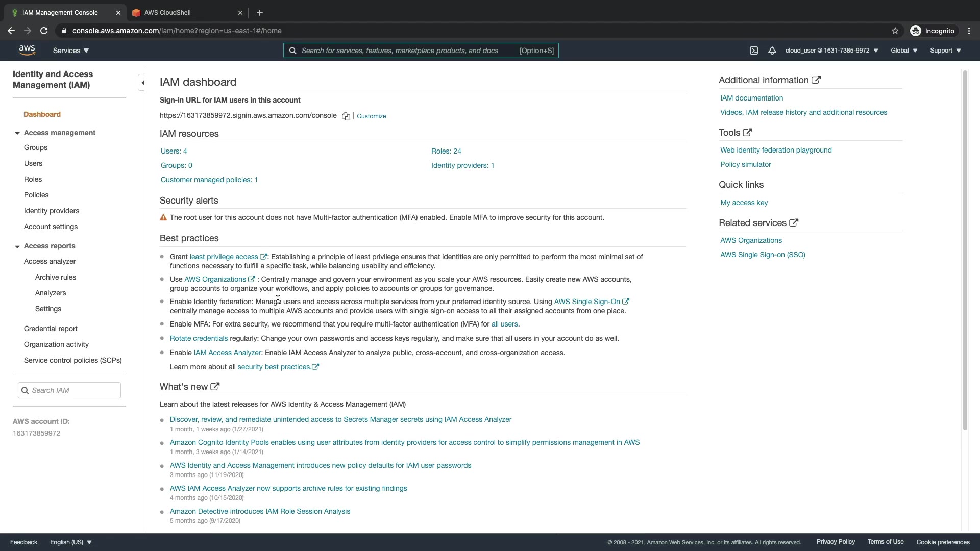The image size is (980, 551).
Task: Click external link icon beside What's new
Action: coord(215,387)
